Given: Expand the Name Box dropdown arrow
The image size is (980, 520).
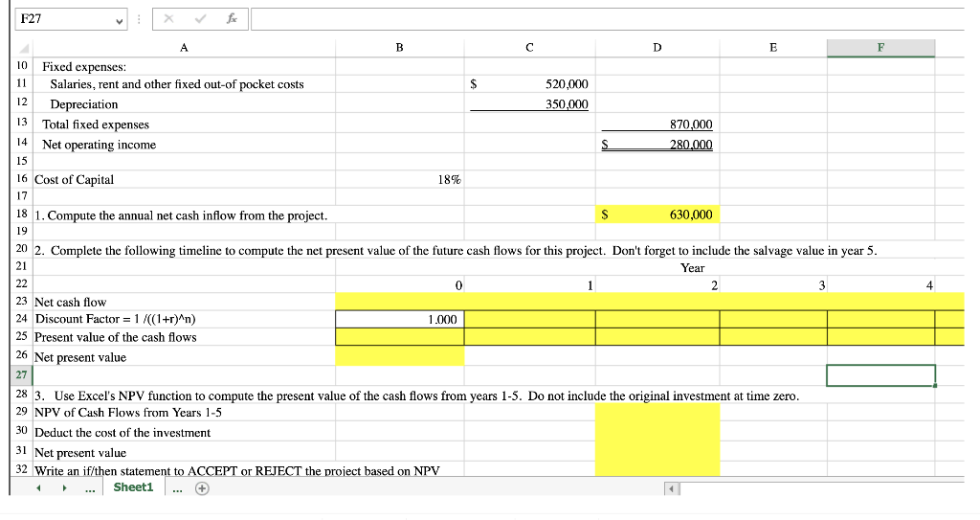Looking at the screenshot, I should click(119, 20).
